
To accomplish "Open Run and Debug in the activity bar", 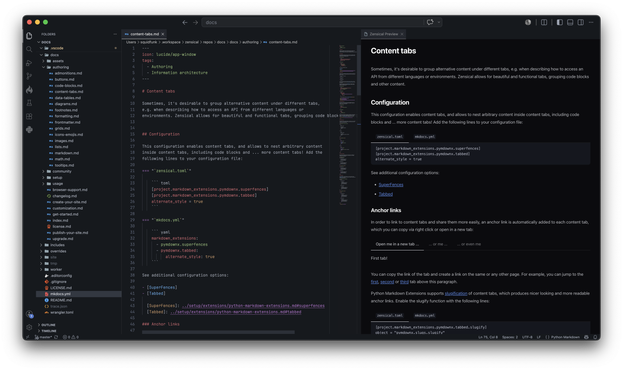I will [x=29, y=63].
